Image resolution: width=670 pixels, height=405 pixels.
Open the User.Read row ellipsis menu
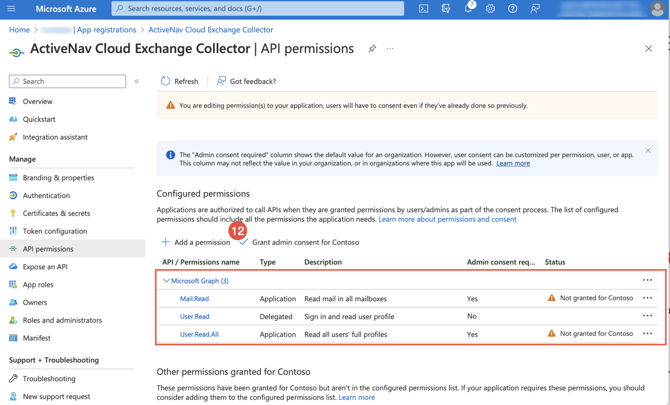point(647,316)
